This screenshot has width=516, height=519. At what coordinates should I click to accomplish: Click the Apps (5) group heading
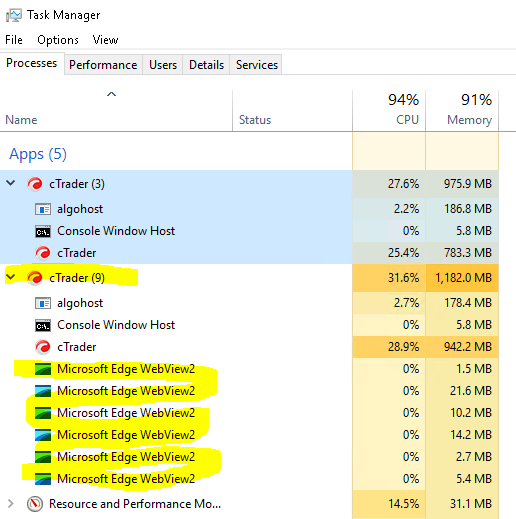[38, 154]
